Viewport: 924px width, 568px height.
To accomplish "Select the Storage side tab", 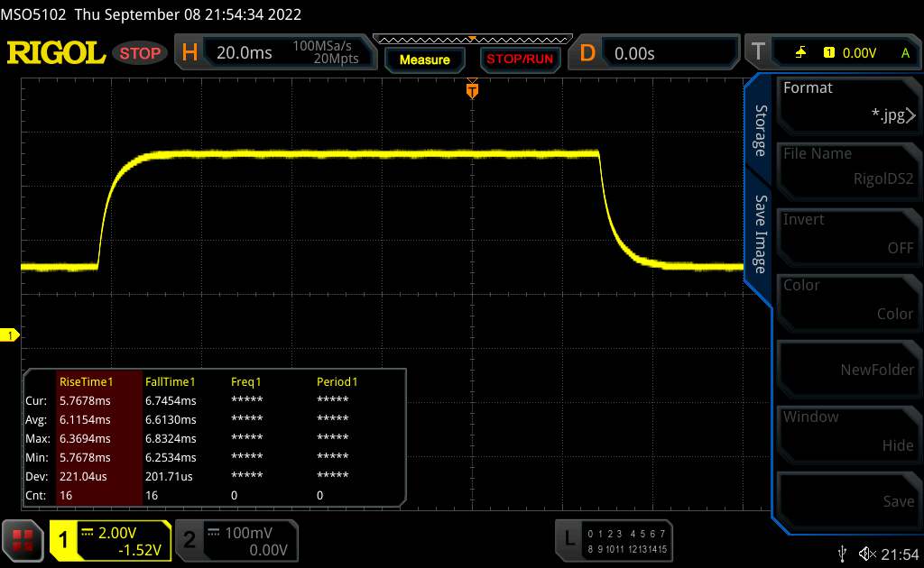I will point(761,131).
